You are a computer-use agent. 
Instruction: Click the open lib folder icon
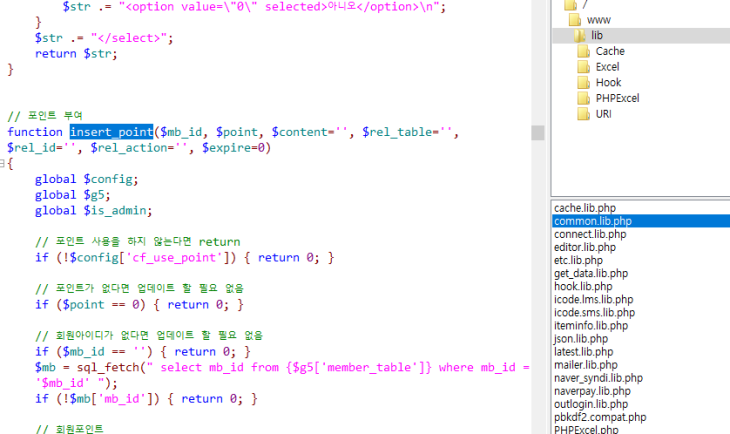click(x=581, y=35)
